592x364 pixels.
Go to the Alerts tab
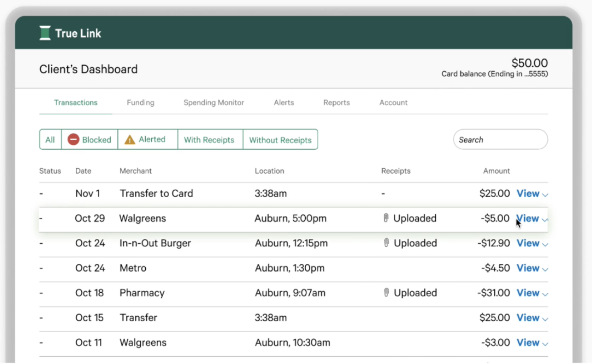click(x=284, y=102)
